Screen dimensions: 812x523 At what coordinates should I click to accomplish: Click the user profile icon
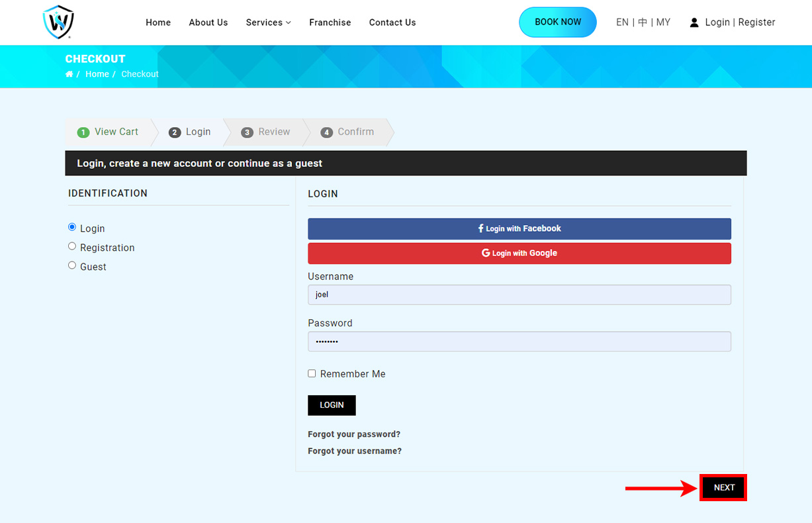point(694,23)
